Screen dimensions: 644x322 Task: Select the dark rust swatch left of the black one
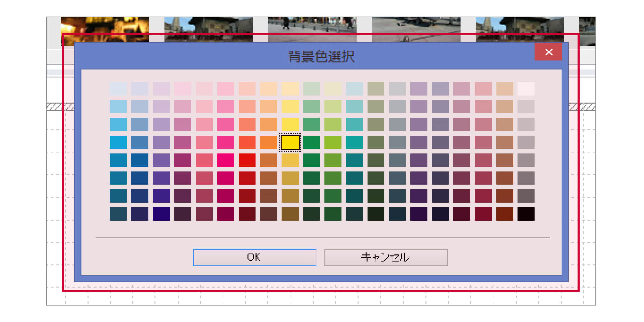click(x=505, y=214)
